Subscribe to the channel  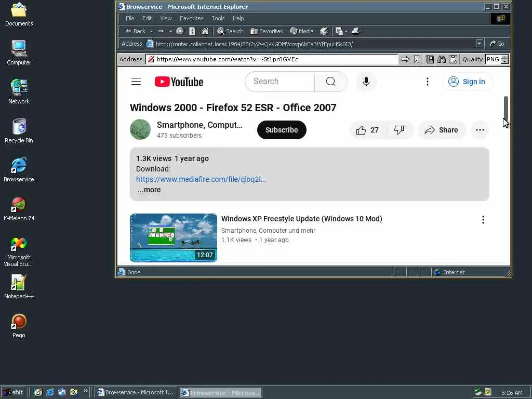coord(282,130)
